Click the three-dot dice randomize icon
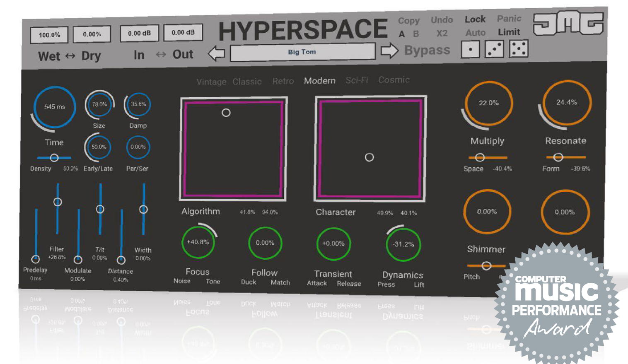Viewport: 628px width, 364px height. 494,49
